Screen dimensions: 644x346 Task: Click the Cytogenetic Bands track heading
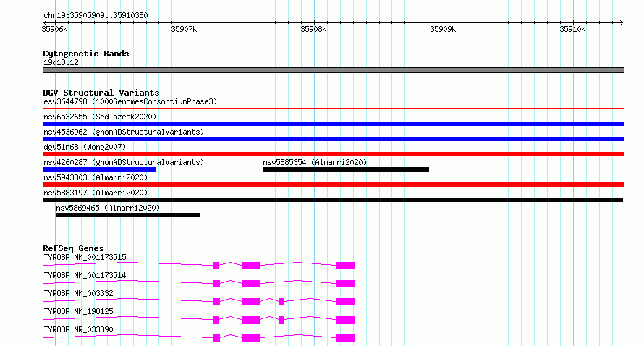click(86, 54)
